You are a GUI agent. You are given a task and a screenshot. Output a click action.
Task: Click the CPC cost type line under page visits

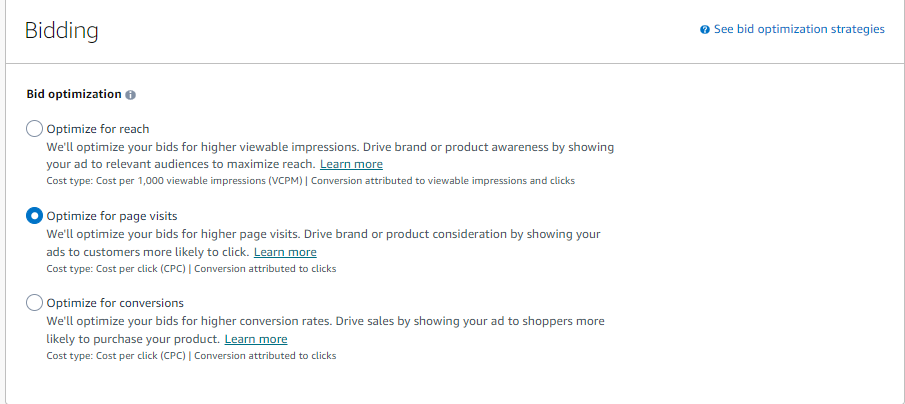191,268
